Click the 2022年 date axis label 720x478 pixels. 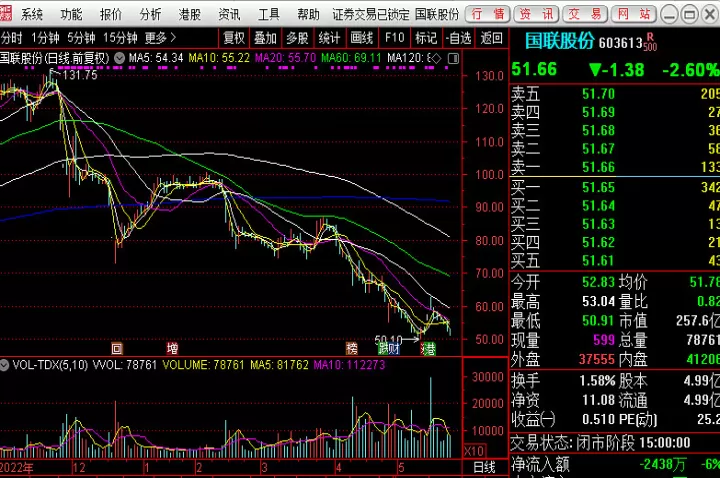(17, 468)
